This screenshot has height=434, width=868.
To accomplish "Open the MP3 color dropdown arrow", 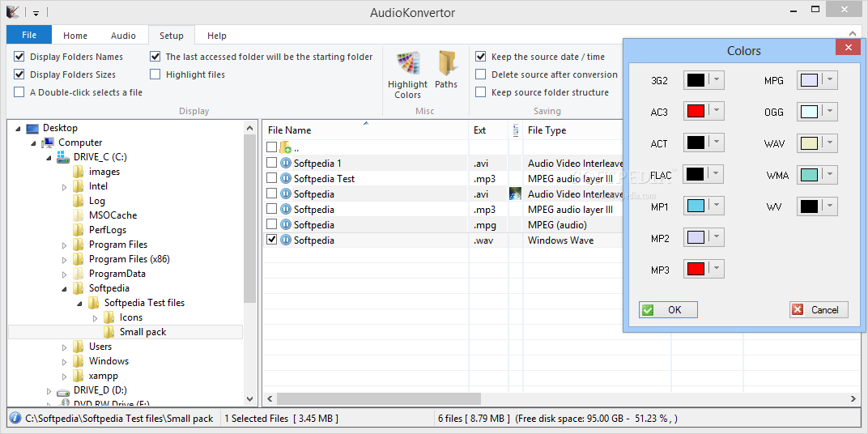I will (x=717, y=269).
